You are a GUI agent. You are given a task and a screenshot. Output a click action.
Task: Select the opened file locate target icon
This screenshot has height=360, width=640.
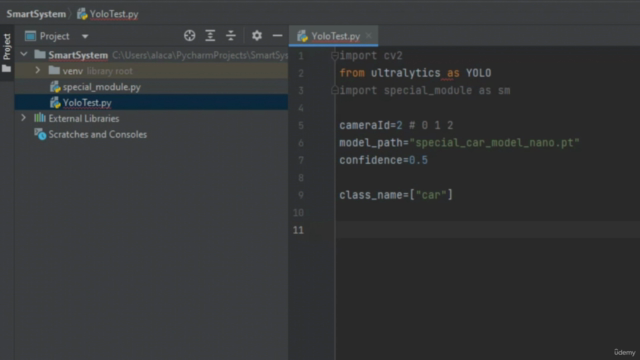pos(189,36)
